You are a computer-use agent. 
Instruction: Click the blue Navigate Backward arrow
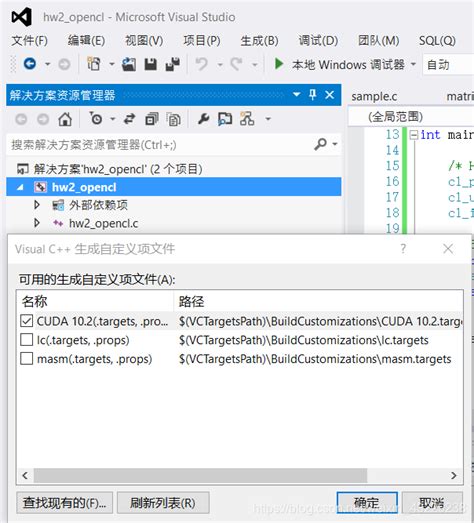coord(30,63)
